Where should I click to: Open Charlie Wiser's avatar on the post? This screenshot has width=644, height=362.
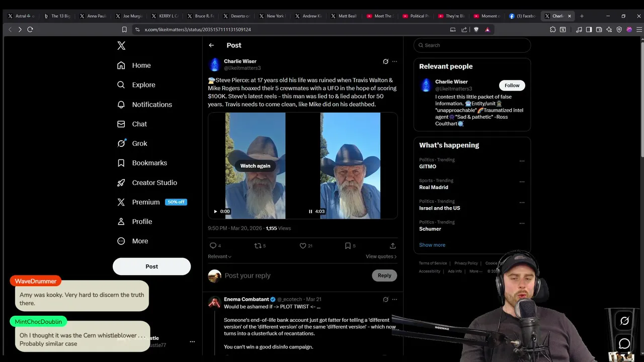[215, 64]
